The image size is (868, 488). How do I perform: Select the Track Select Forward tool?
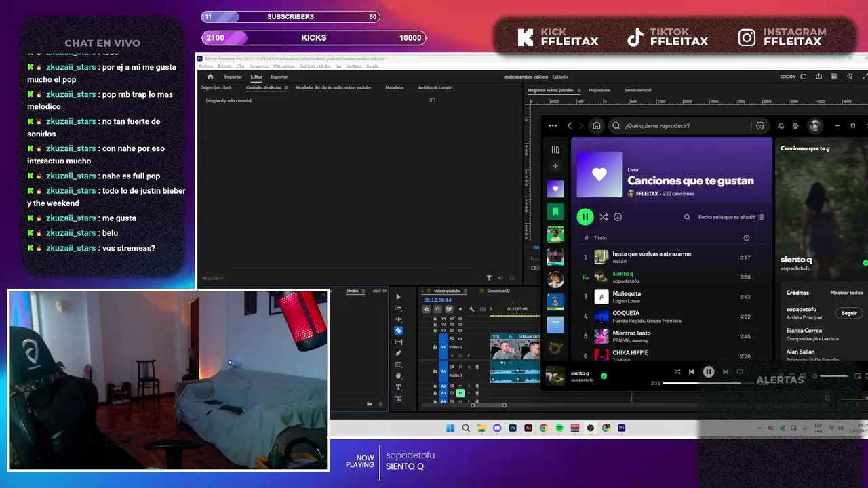(x=399, y=308)
